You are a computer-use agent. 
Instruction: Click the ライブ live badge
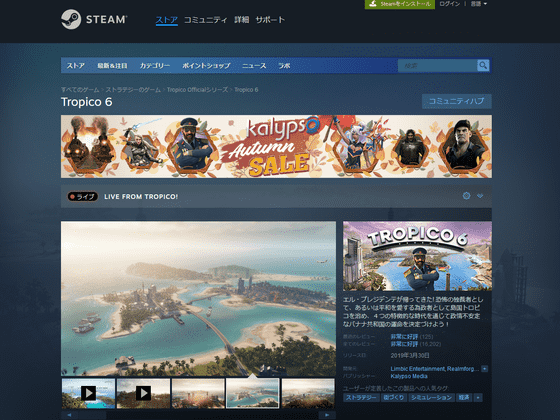[82, 196]
